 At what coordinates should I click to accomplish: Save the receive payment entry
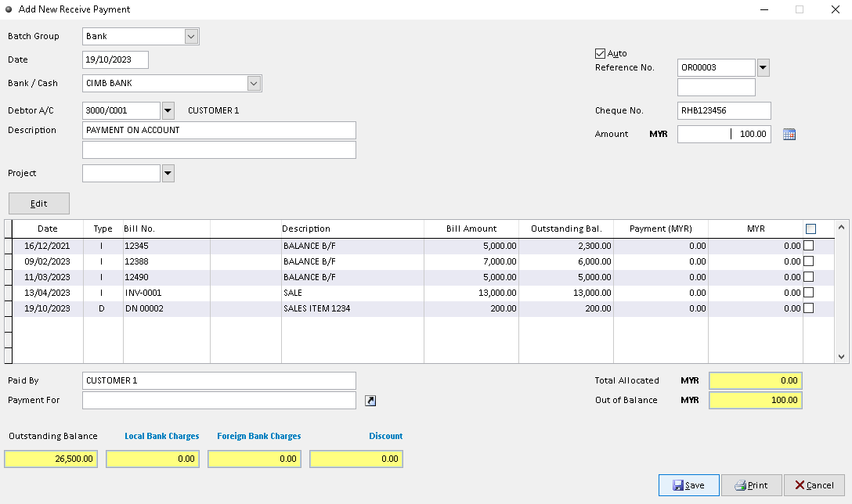688,485
